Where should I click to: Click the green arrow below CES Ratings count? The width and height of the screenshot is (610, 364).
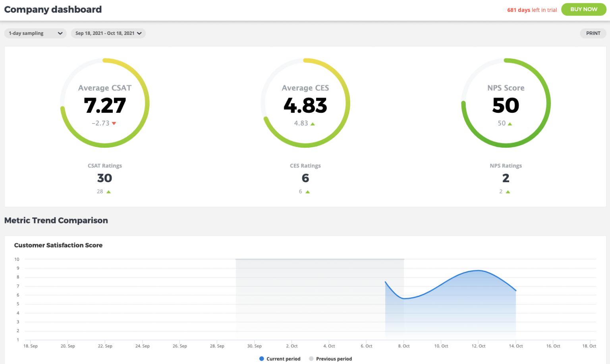[x=307, y=191]
